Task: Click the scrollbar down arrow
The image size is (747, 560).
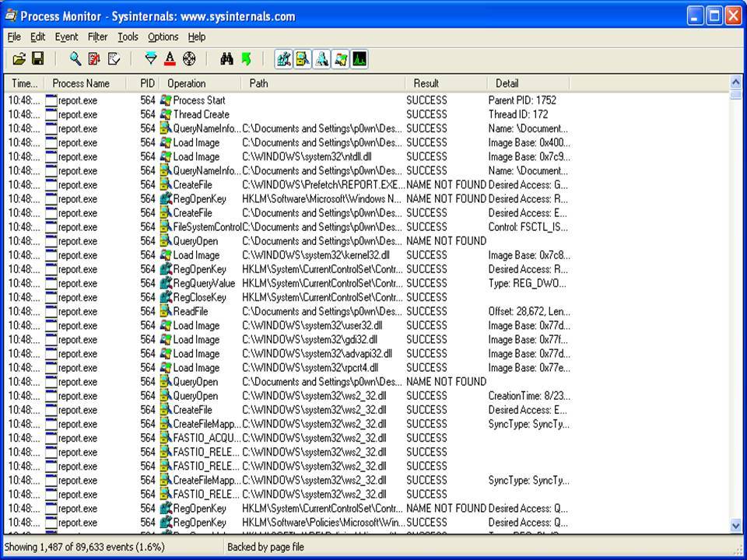Action: tap(735, 527)
